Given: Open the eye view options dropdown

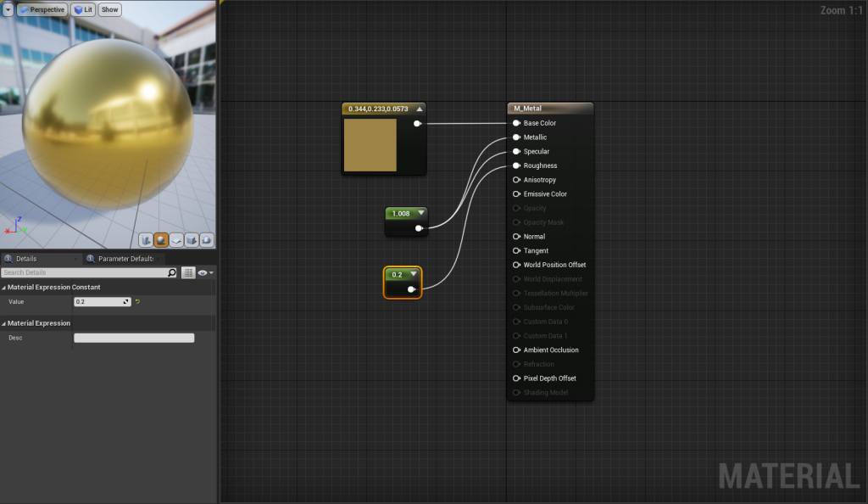Looking at the screenshot, I should [206, 272].
